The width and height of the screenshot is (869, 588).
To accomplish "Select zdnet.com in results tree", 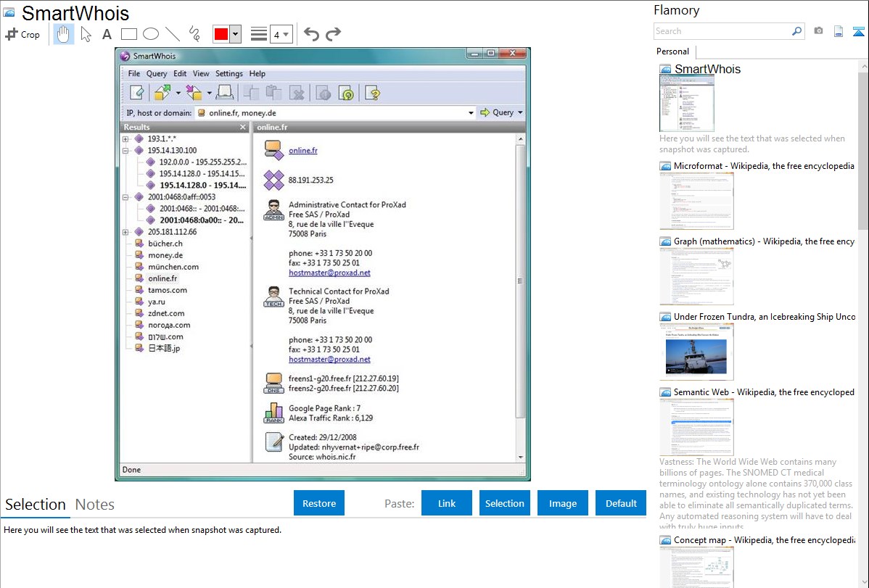I will (x=166, y=314).
